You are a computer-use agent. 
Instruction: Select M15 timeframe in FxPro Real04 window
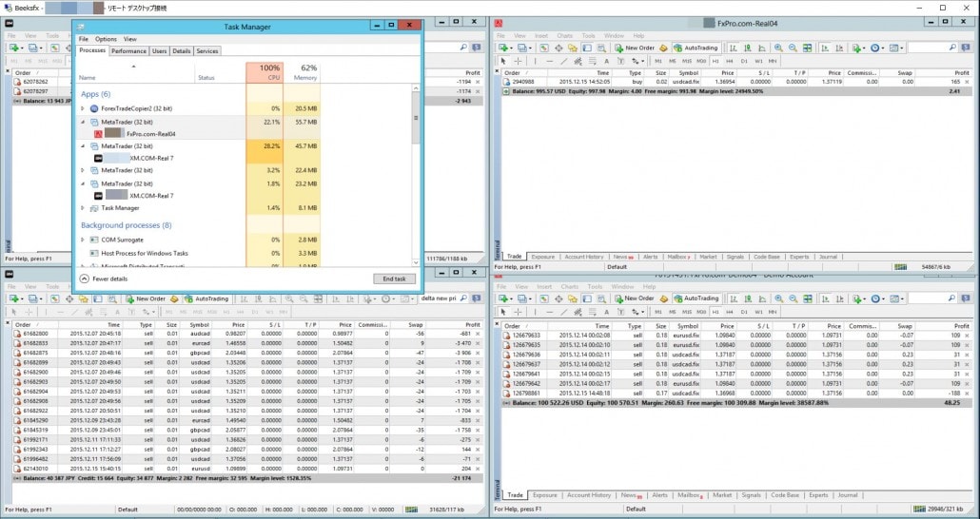pos(687,61)
